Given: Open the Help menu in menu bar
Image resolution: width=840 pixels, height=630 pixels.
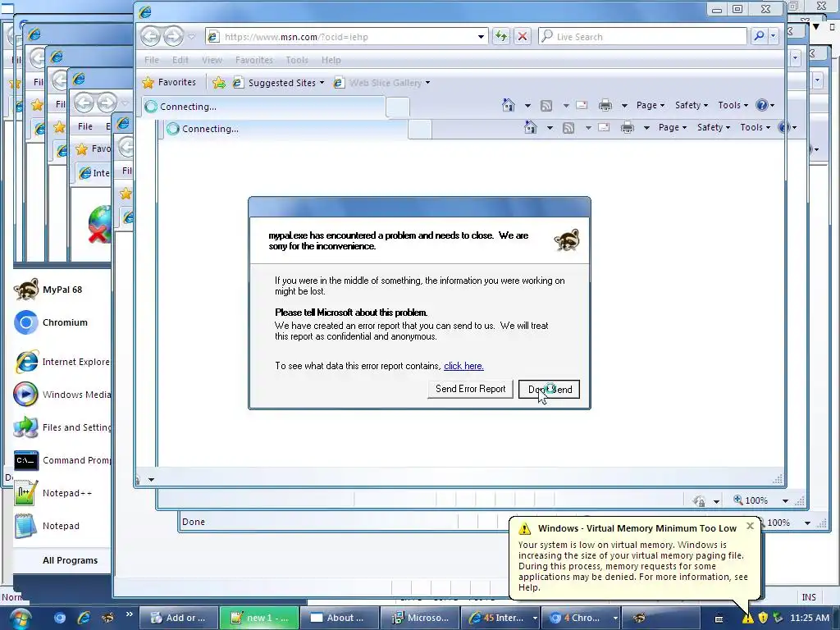Looking at the screenshot, I should [331, 60].
